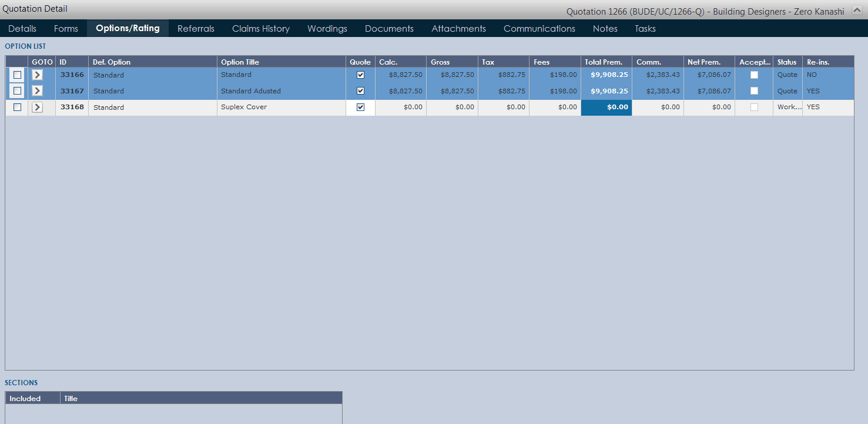Open the Notes tab

605,28
